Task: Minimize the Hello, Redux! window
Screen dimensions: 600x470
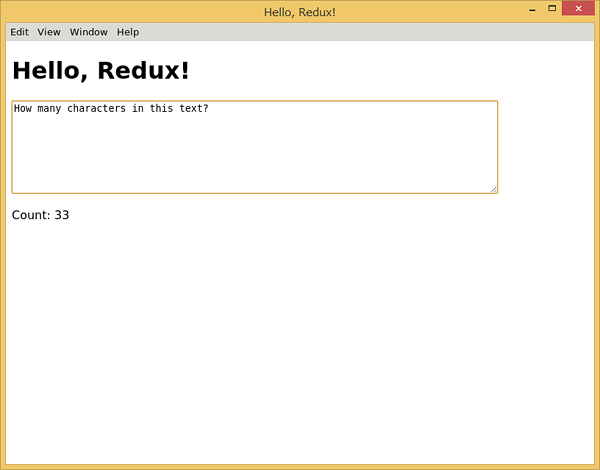Action: 532,9
